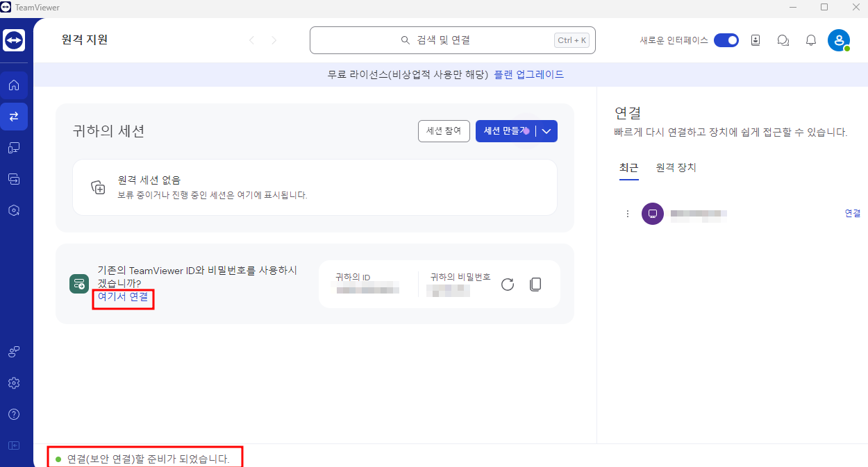Open the three-dot menu next to the recent device
The height and width of the screenshot is (467, 868).
(628, 213)
